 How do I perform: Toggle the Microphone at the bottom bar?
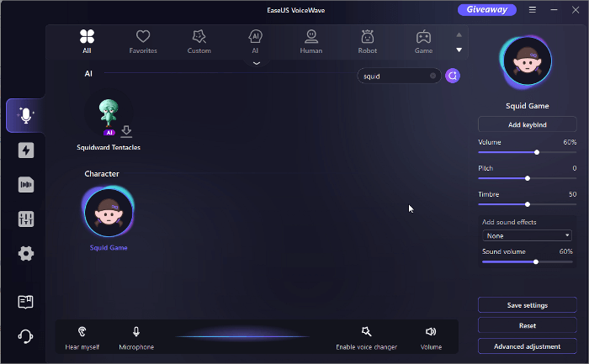[135, 336]
